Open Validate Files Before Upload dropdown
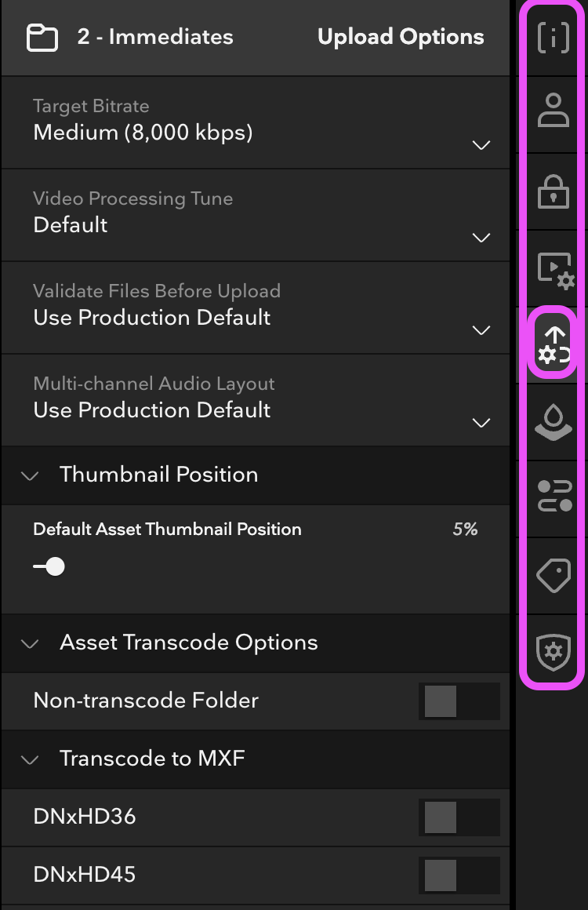Image resolution: width=588 pixels, height=910 pixels. [x=255, y=308]
